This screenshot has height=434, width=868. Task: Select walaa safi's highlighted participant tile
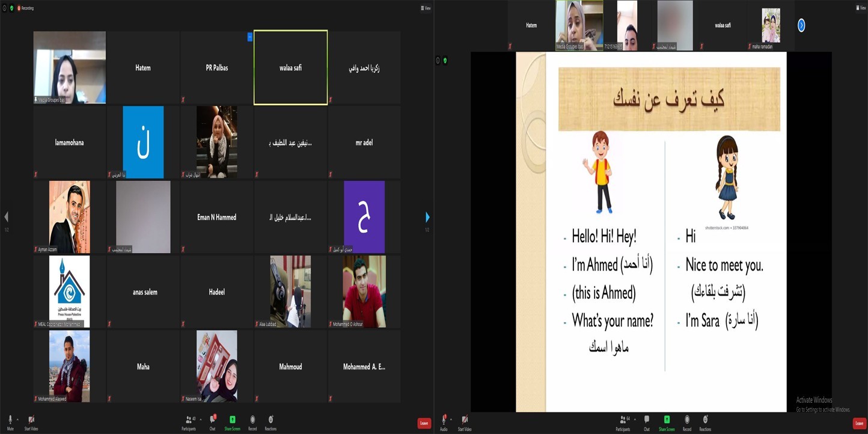tap(290, 68)
